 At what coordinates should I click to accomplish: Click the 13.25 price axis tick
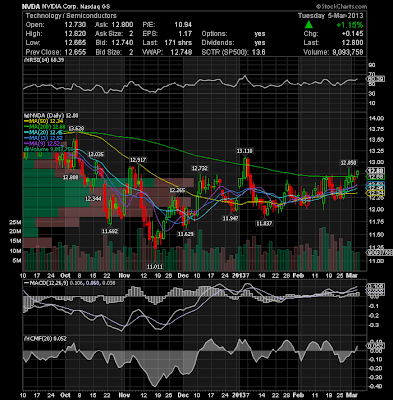[x=376, y=151]
